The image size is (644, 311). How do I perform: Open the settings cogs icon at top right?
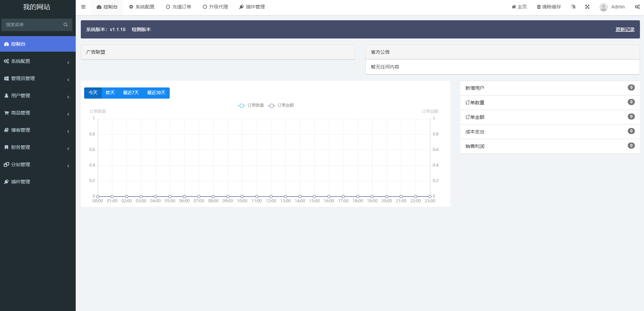point(637,7)
